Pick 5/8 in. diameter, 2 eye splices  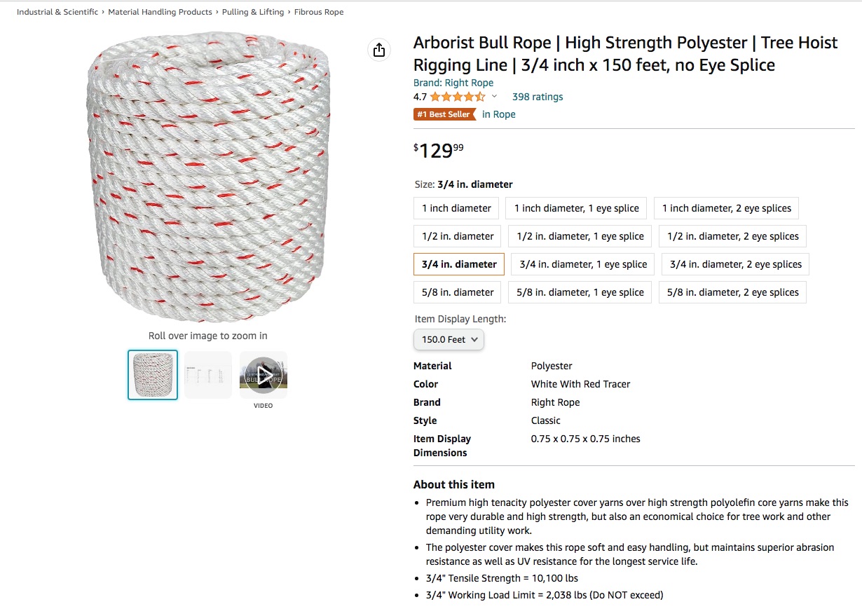[732, 292]
